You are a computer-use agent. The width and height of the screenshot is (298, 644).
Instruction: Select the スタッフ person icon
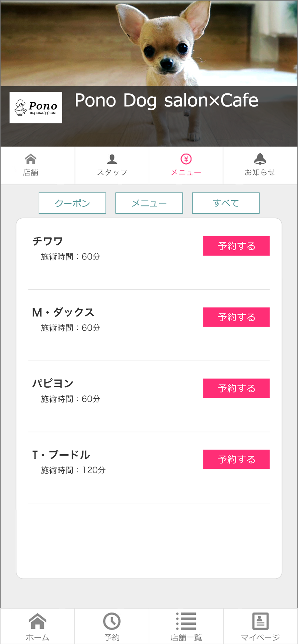click(x=112, y=159)
